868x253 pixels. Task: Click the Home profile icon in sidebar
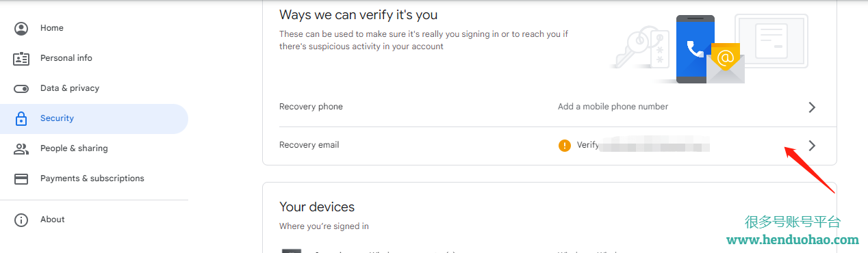21,28
